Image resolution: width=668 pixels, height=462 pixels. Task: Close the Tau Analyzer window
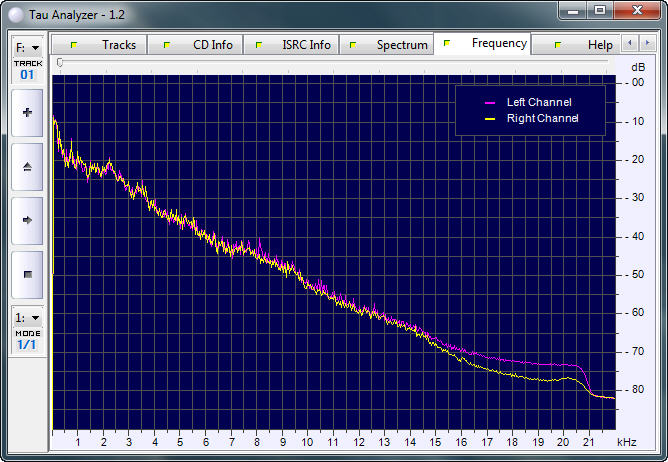pyautogui.click(x=637, y=11)
